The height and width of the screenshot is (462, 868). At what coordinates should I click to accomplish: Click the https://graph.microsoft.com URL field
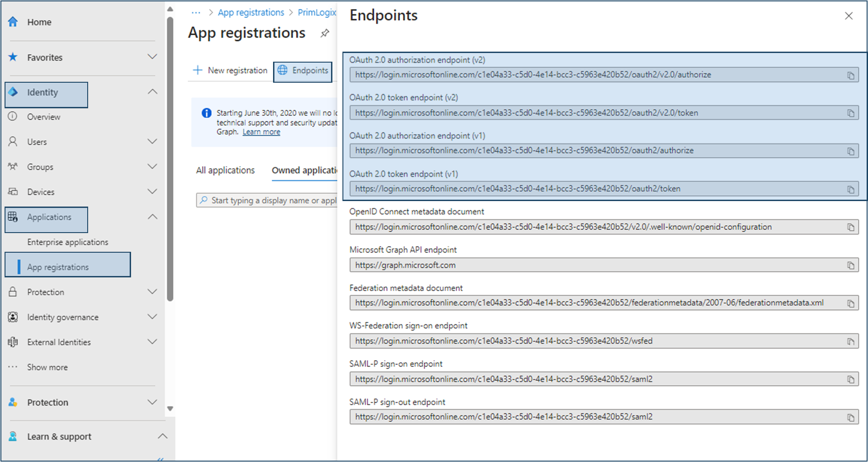click(604, 265)
